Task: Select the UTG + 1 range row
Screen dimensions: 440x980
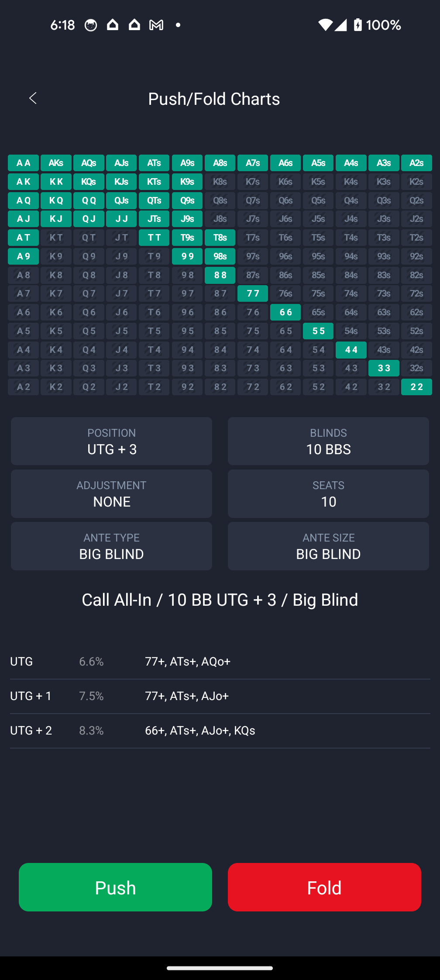Action: (x=220, y=696)
